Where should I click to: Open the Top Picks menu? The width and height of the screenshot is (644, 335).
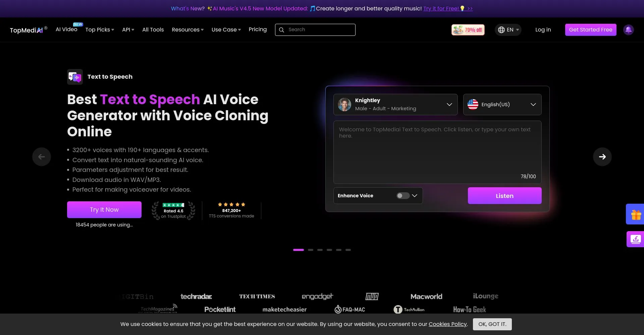coord(100,30)
